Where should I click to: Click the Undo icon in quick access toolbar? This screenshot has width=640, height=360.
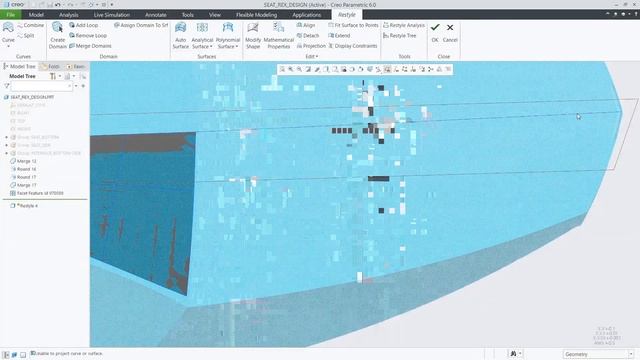tap(58, 4)
